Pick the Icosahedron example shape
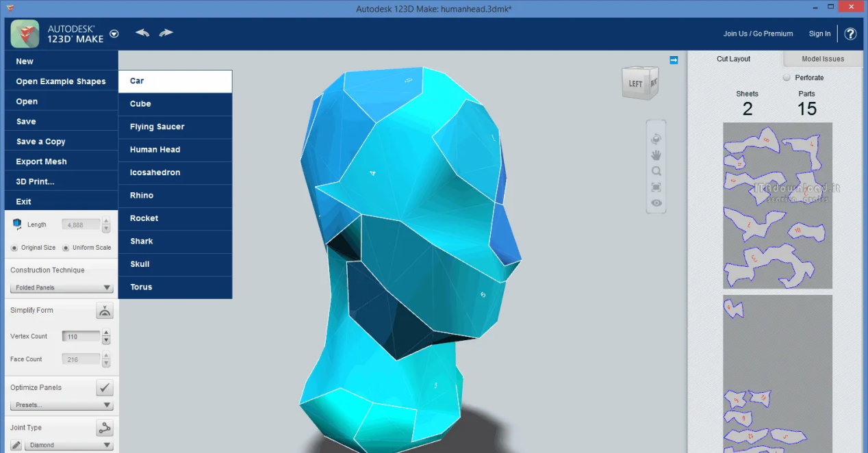Screen dimensions: 868x453 (x=175, y=172)
